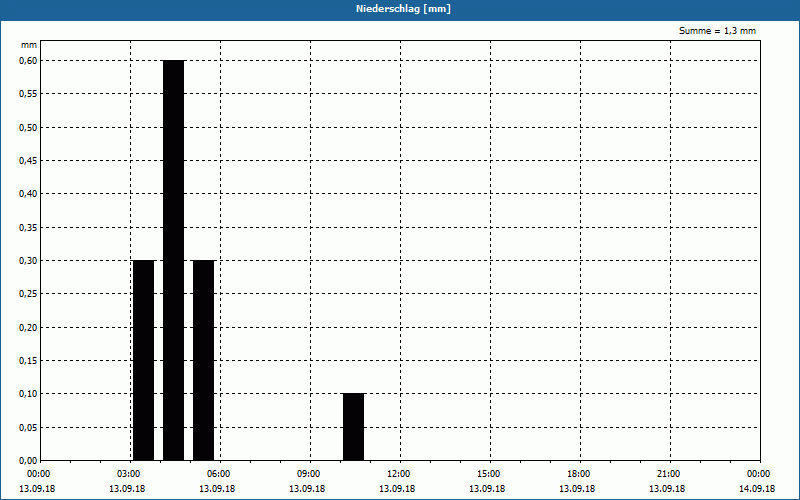Viewport: 800px width, 500px height.
Task: Click the small 0,10 mm bar near 10:30
Action: [x=354, y=427]
